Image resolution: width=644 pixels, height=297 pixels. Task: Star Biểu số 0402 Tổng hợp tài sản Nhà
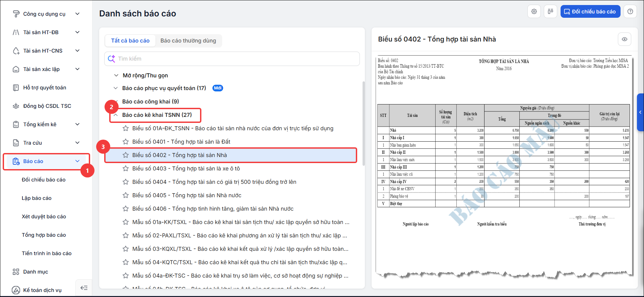click(126, 155)
